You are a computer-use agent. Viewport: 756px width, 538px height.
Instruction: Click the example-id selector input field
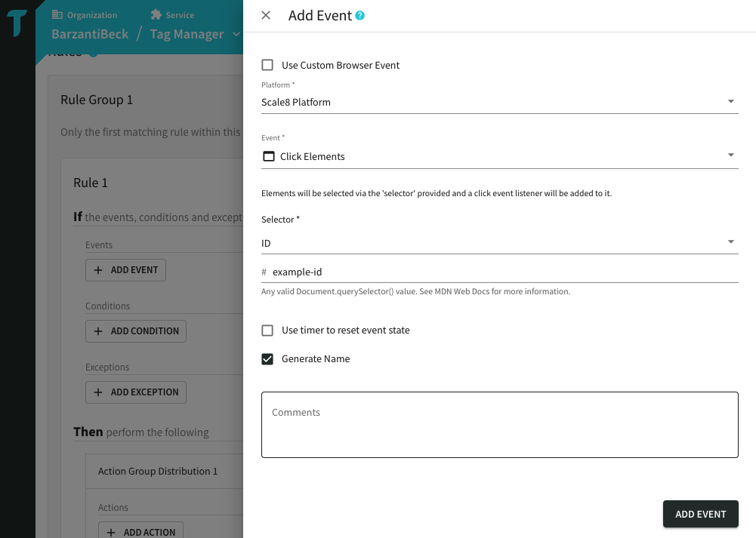[502, 272]
